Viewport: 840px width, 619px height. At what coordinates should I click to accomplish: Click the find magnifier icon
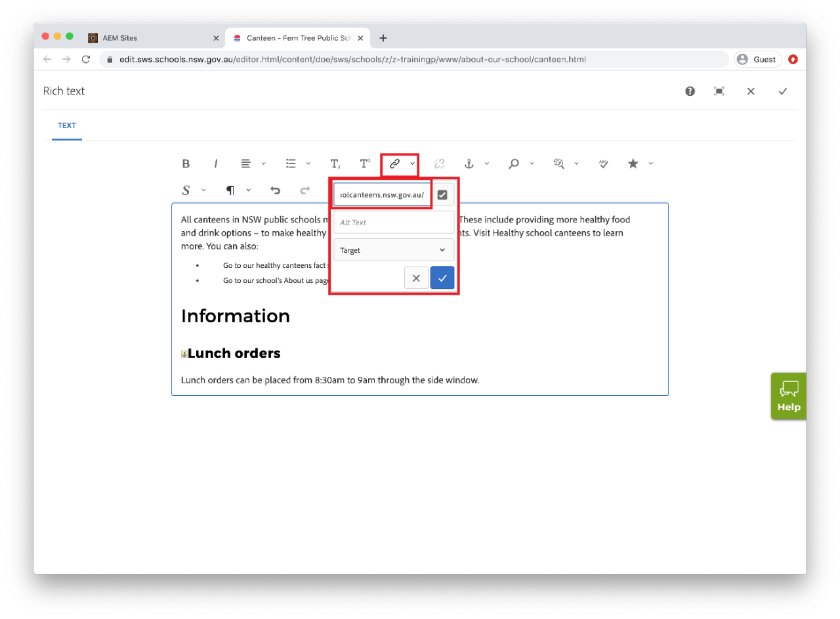pyautogui.click(x=514, y=163)
